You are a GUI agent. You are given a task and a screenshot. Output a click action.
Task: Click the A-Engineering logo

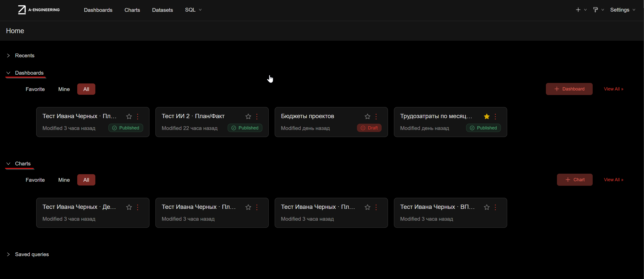(x=39, y=10)
